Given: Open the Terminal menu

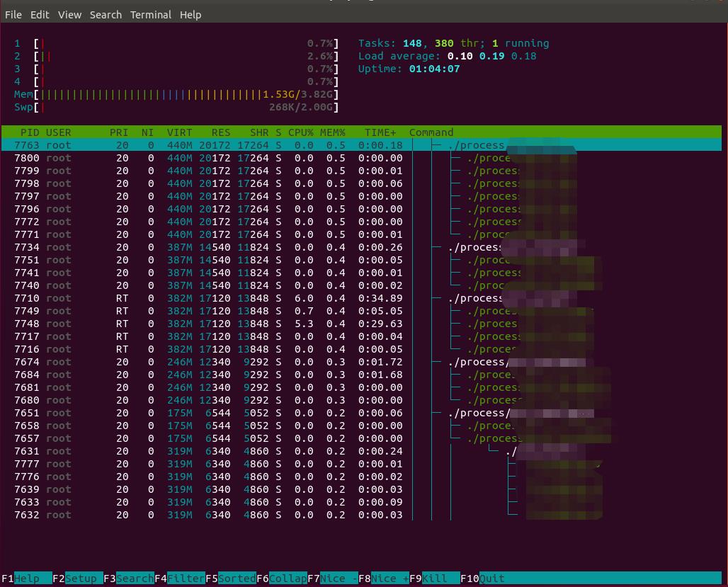Looking at the screenshot, I should (150, 14).
